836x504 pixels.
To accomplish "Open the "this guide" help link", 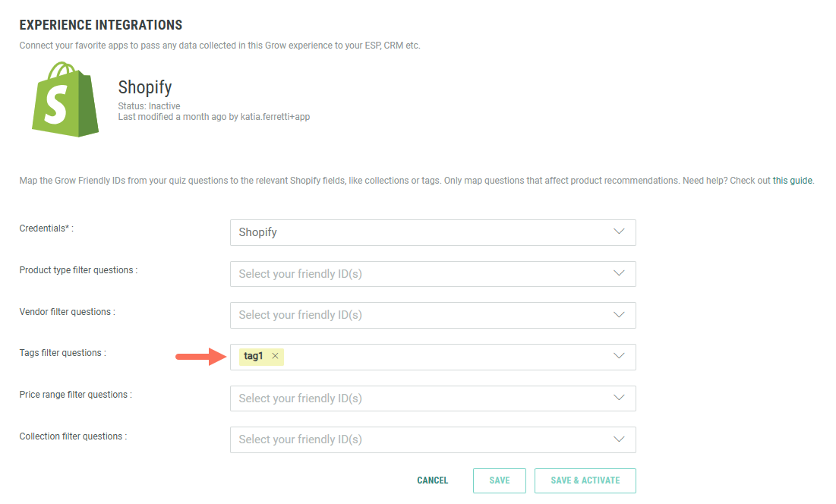I will click(792, 181).
